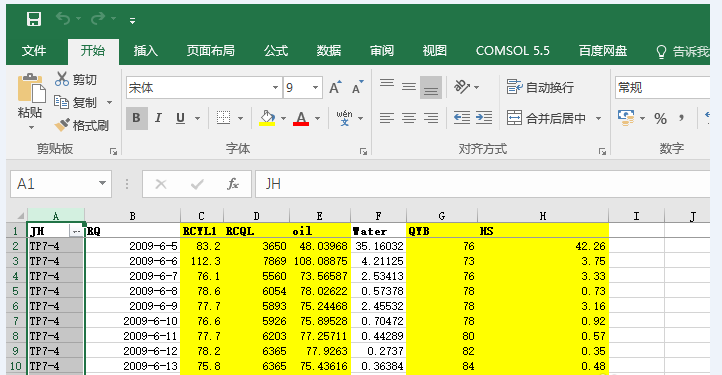Screen dimensions: 722x375
Task: Toggle Wrap Text (自动换行)
Action: click(x=540, y=87)
